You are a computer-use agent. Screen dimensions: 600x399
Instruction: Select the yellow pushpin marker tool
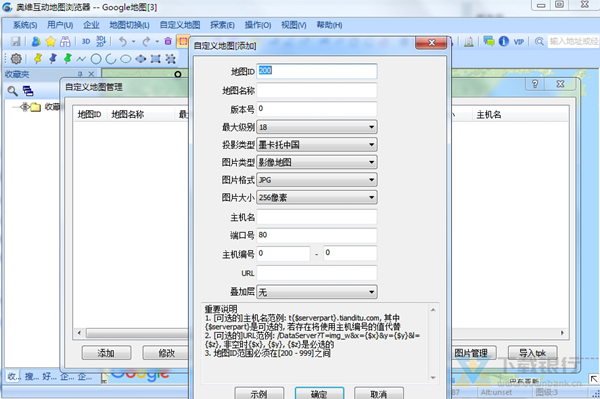38,59
